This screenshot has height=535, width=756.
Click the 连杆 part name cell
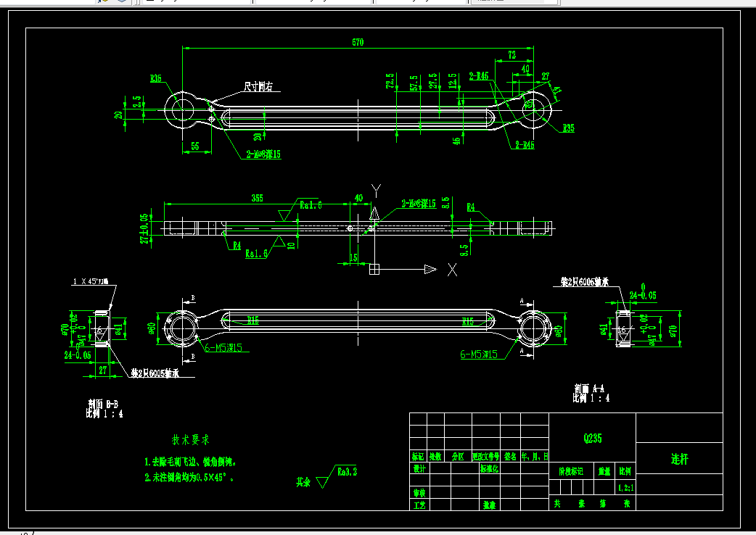click(679, 459)
